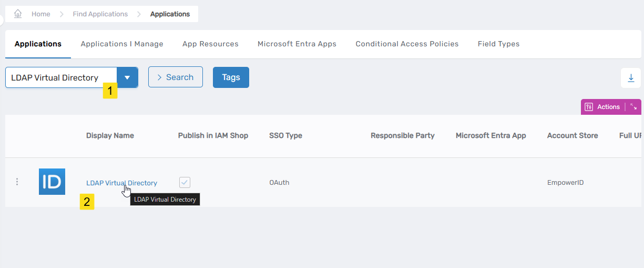Select the Microsoft Entra Apps tab

[x=297, y=44]
